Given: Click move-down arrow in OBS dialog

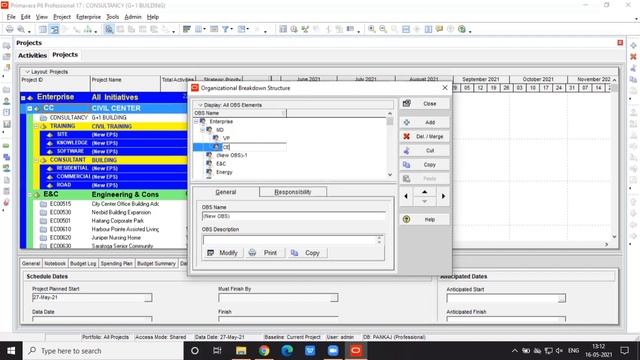Looking at the screenshot, I should [x=424, y=202].
